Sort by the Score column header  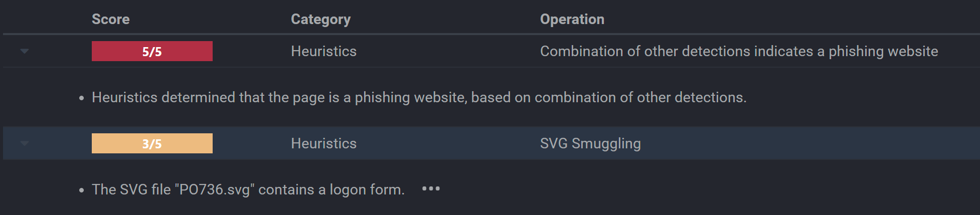111,19
